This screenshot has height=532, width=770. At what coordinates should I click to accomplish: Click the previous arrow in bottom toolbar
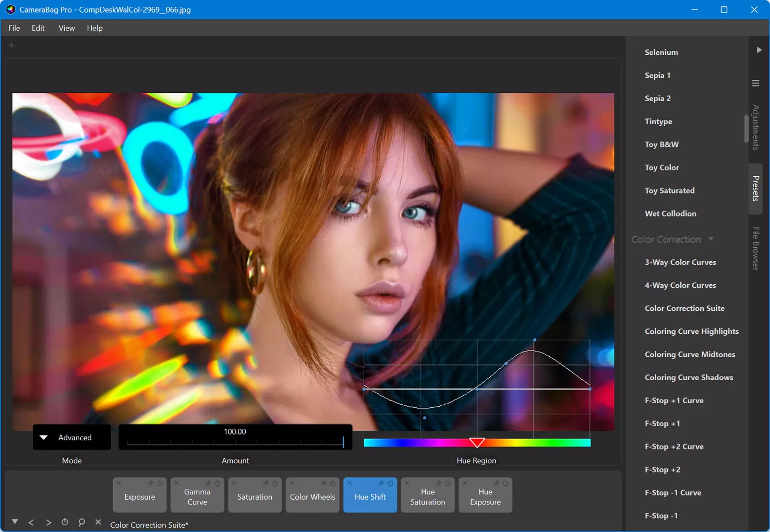31,522
